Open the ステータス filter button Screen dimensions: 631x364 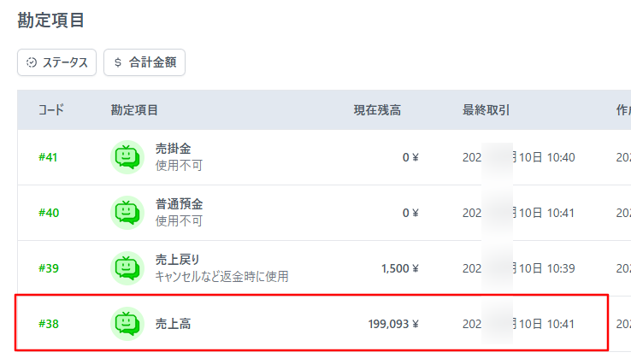[x=56, y=62]
